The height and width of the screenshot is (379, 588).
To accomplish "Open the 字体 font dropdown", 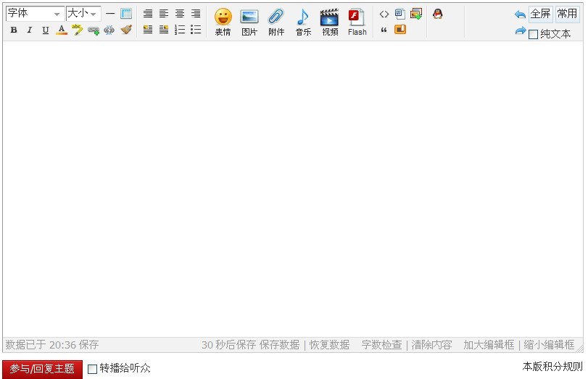I will coord(35,14).
